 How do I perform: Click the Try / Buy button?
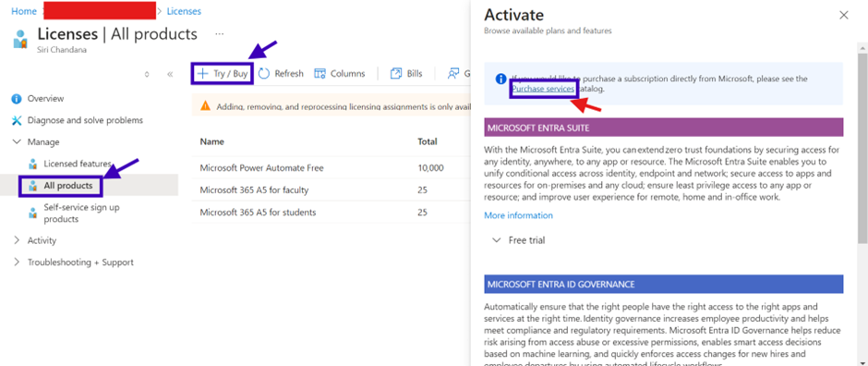click(222, 74)
